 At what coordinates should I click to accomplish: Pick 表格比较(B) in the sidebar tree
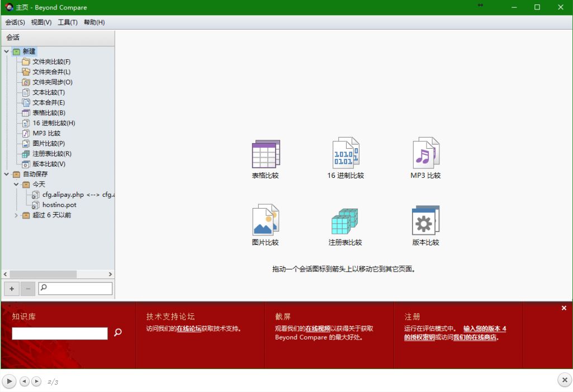[x=49, y=112]
